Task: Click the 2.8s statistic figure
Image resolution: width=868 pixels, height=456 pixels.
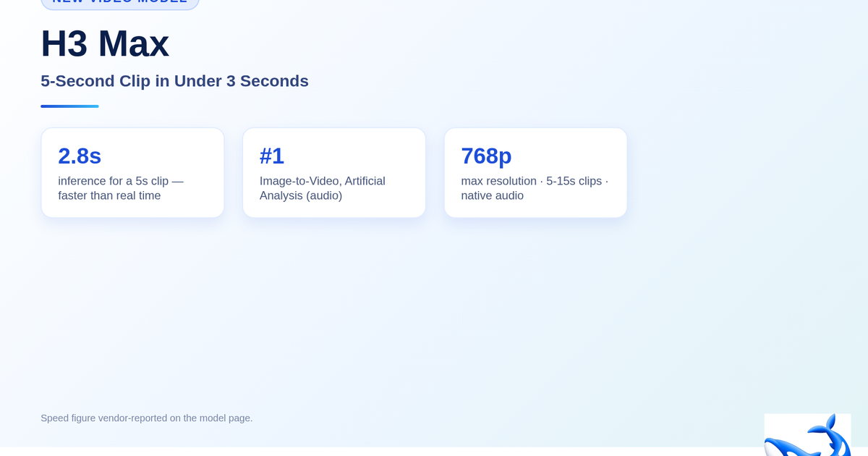Action: coord(80,156)
